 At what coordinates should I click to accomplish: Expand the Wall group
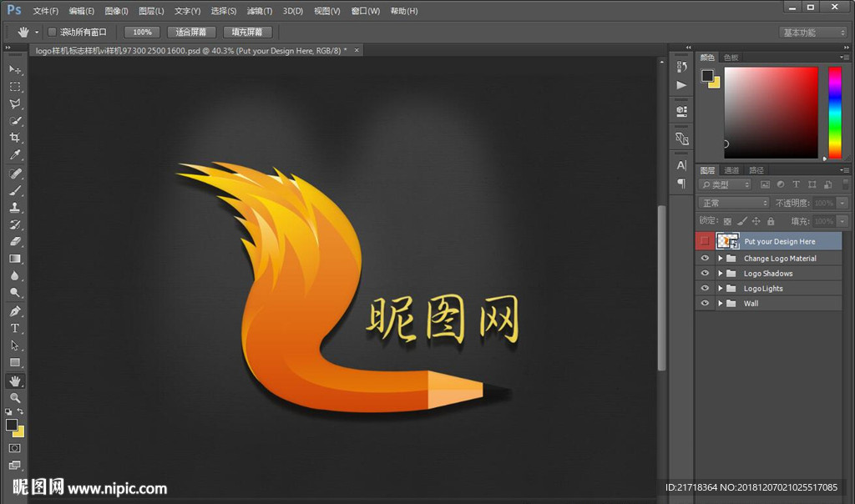[721, 303]
